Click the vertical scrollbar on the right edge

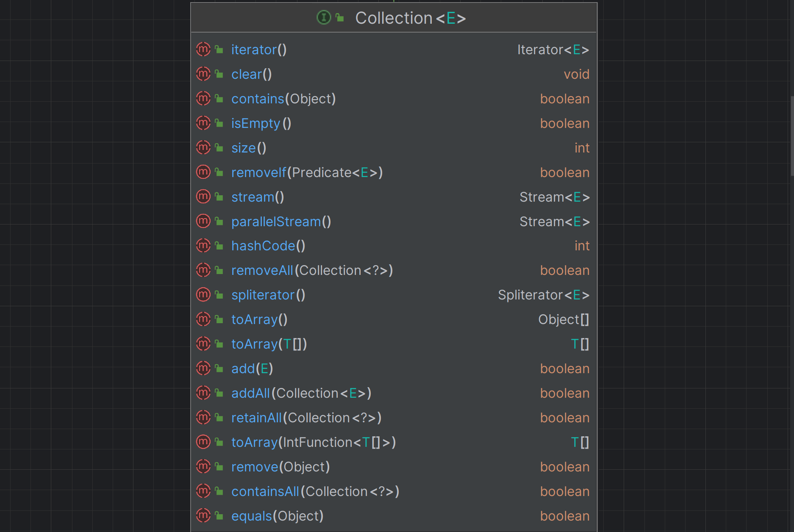click(792, 136)
